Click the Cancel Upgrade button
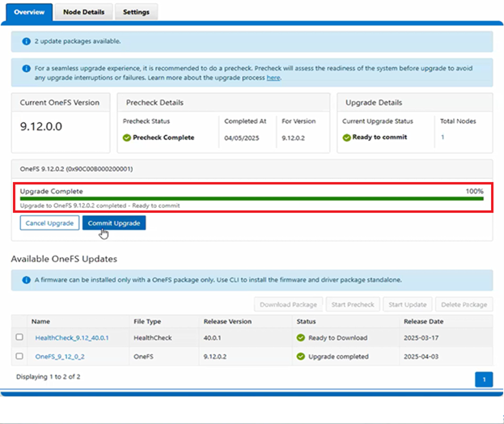Screen dimensions: 504x424 [49, 223]
